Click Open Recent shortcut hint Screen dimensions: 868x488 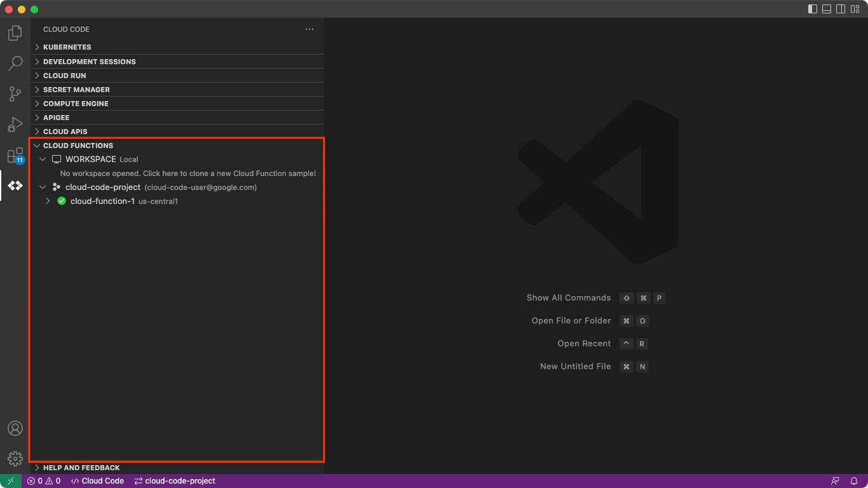tap(603, 344)
